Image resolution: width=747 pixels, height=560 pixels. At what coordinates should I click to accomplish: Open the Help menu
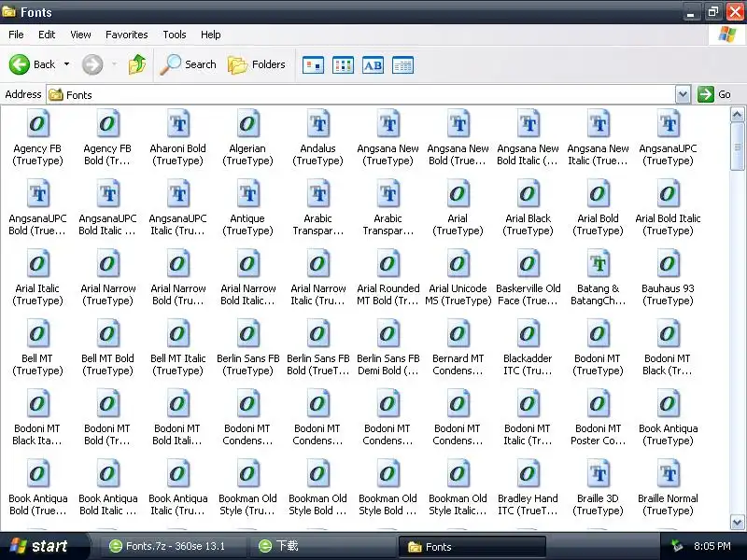coord(211,35)
